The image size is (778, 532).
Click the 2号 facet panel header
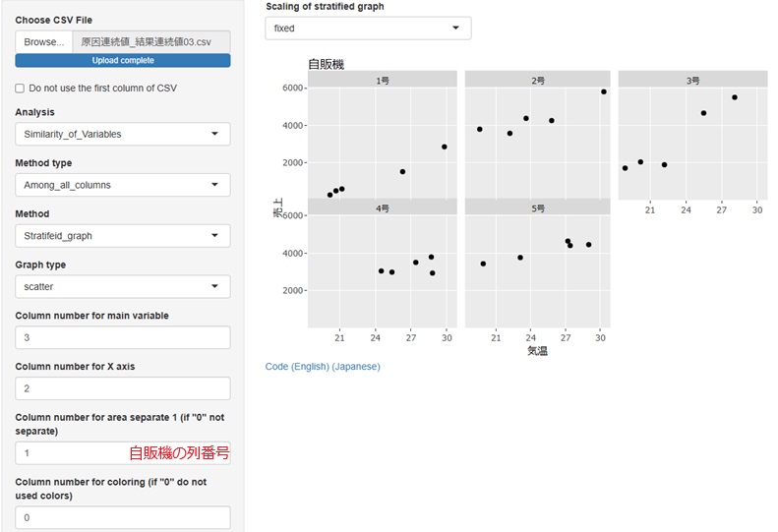538,81
